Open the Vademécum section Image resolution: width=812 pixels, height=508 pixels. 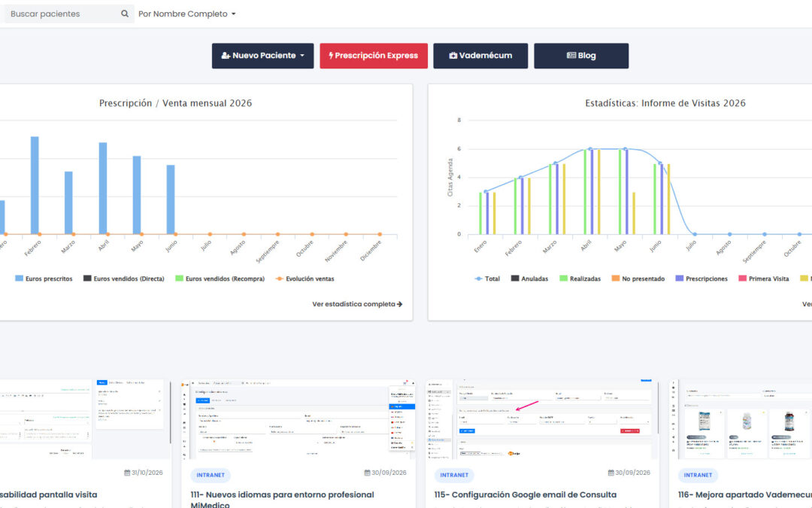click(480, 56)
